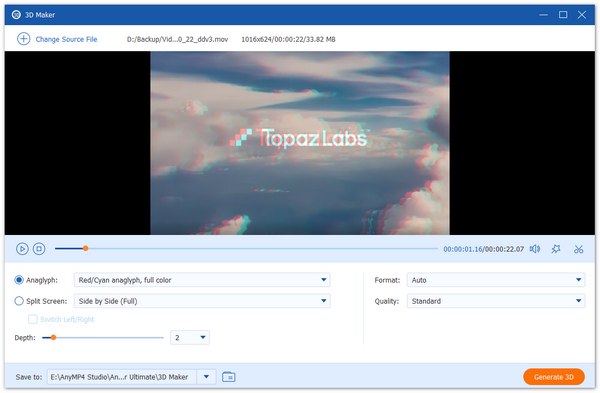Screen dimensions: 600x393
Task: Click the Change Source File link
Action: (66, 39)
